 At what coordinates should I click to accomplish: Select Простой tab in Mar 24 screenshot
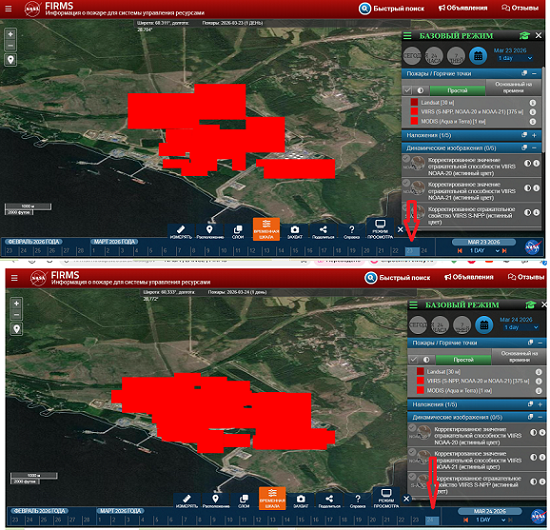point(463,360)
